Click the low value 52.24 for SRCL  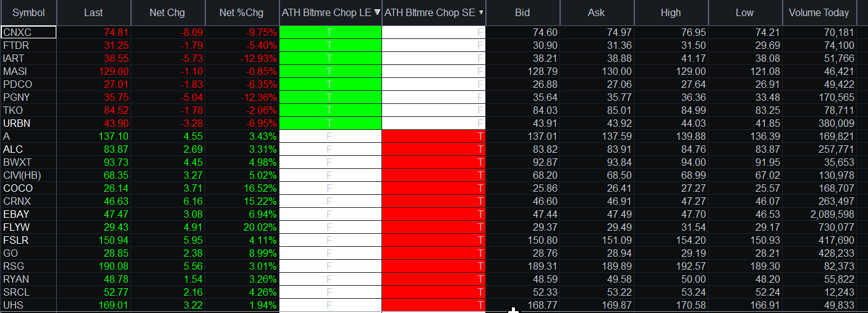pyautogui.click(x=768, y=292)
